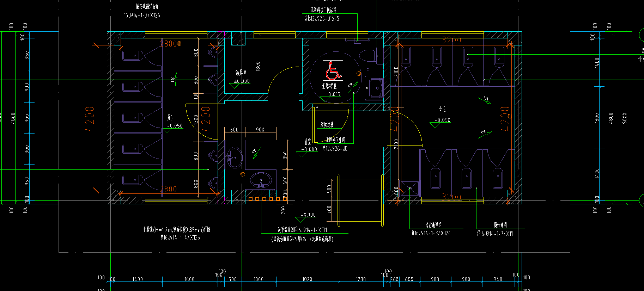This screenshot has width=644, height=291.
Task: Select the 940 dimension in the bottom chain
Action: (498, 279)
